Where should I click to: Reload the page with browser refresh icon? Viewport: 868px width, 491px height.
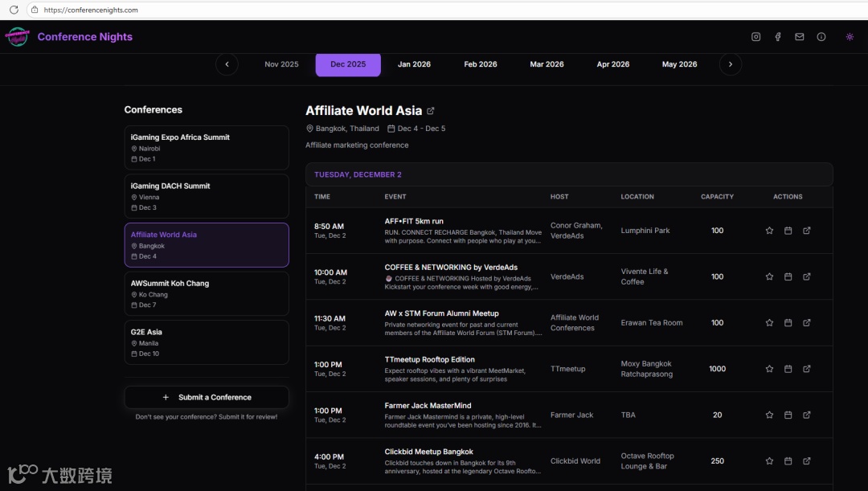click(14, 10)
